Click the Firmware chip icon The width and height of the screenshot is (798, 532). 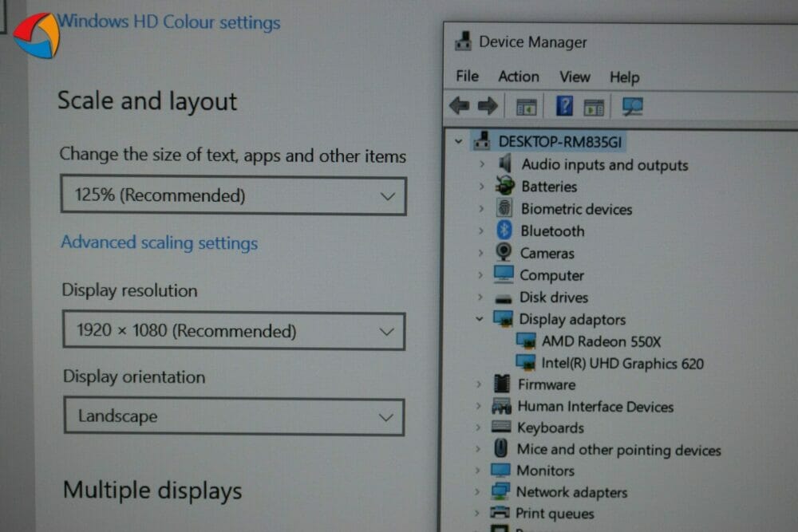(501, 384)
